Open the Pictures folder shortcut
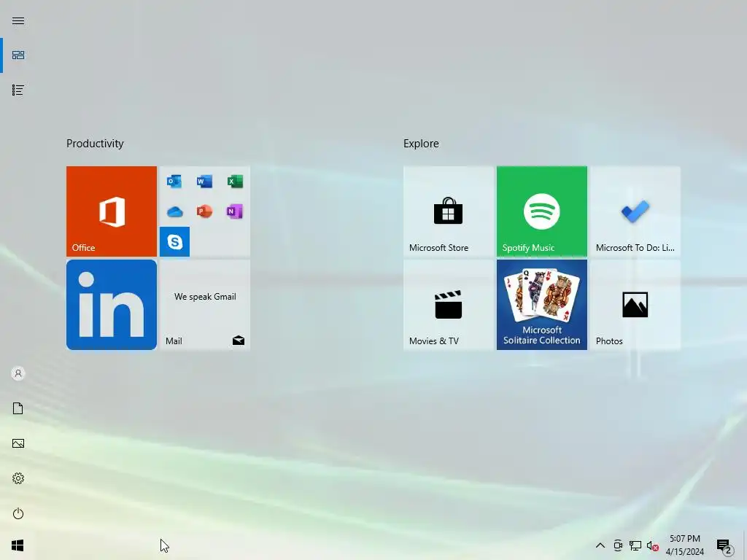747x560 pixels. (x=18, y=443)
